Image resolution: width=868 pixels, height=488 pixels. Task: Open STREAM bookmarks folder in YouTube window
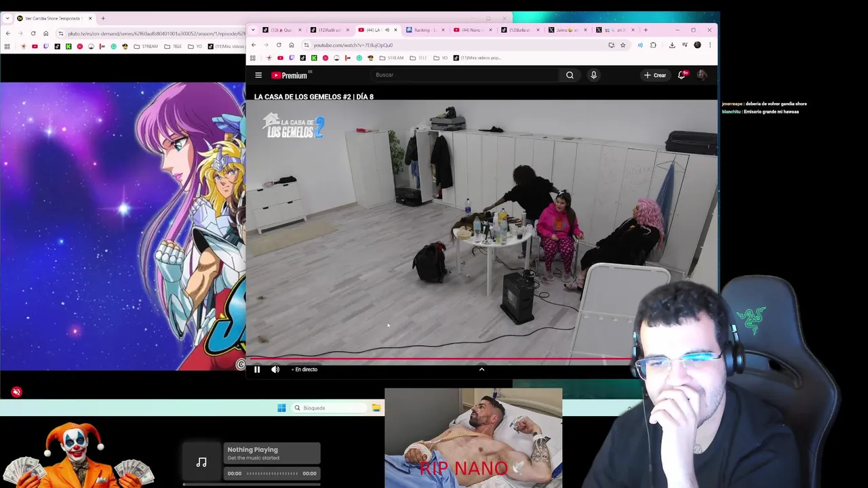click(x=393, y=58)
